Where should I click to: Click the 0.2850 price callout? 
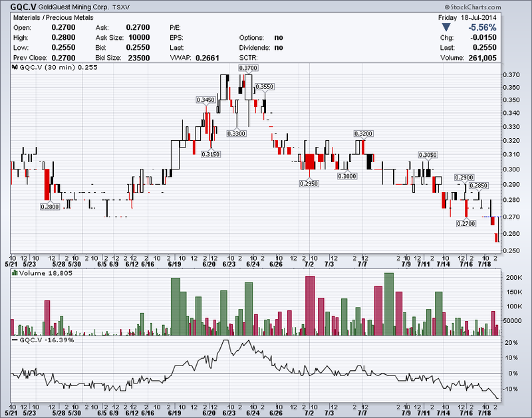478,185
